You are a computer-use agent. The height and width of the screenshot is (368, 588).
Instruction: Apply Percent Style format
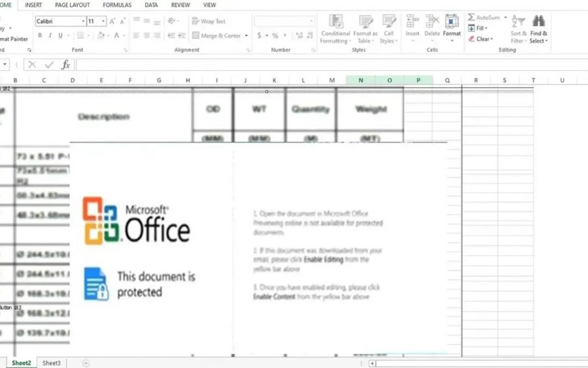tap(275, 35)
